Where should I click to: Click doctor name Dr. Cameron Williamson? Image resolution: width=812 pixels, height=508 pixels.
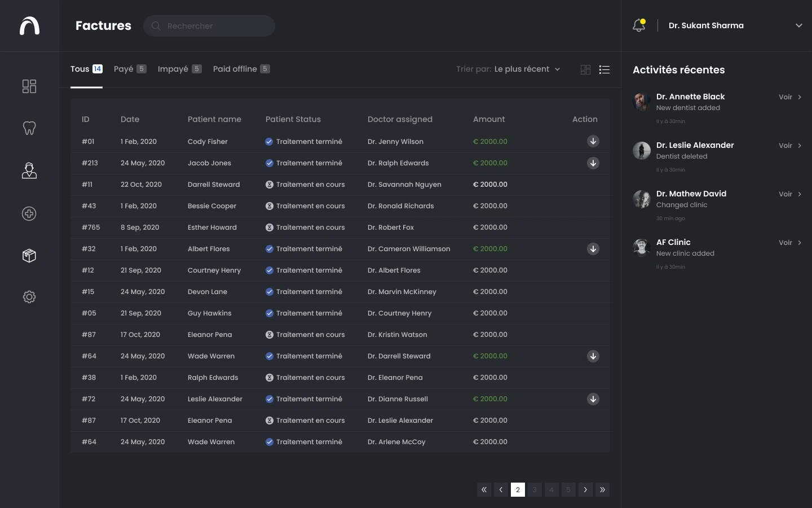(409, 249)
